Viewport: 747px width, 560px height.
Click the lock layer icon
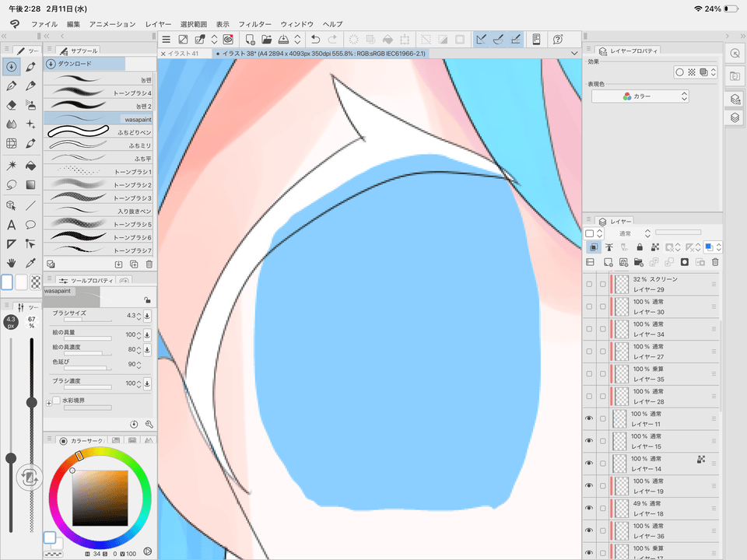tap(640, 247)
